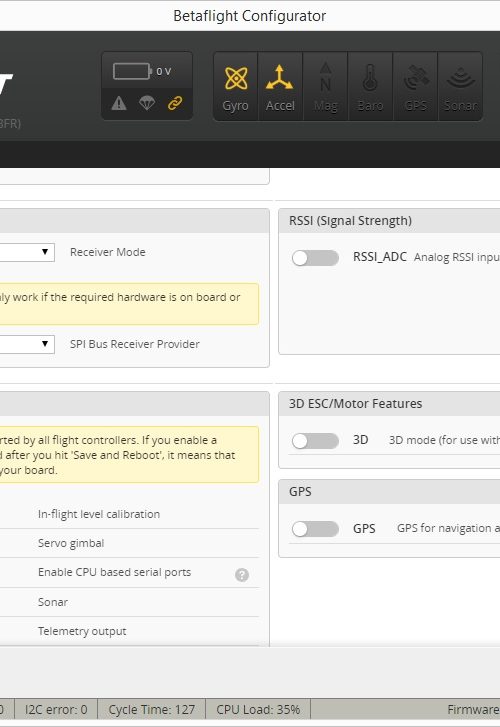
Task: Enable the RSSI_ADC toggle
Action: [x=315, y=258]
